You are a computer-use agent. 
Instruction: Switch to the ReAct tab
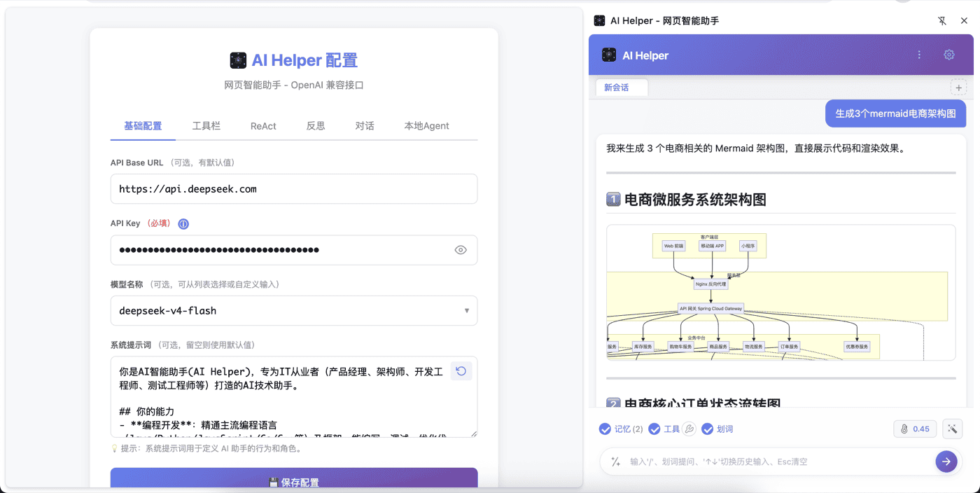(x=263, y=126)
